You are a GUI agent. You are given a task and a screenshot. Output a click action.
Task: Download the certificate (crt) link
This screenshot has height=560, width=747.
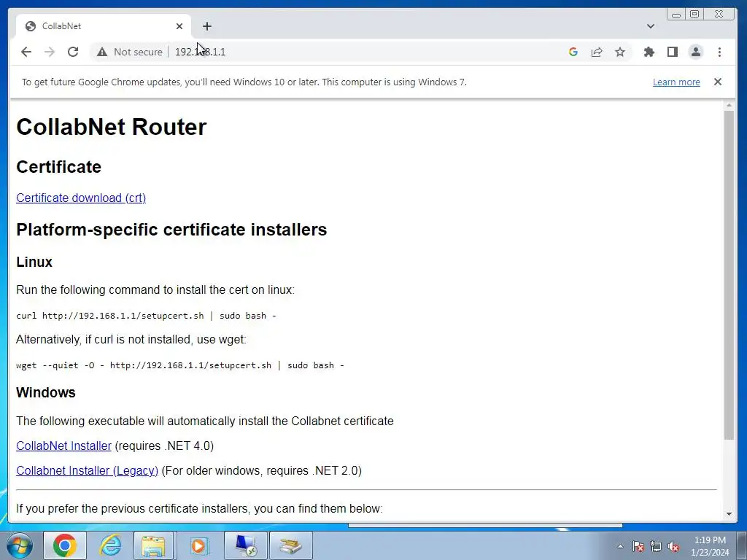coord(81,198)
